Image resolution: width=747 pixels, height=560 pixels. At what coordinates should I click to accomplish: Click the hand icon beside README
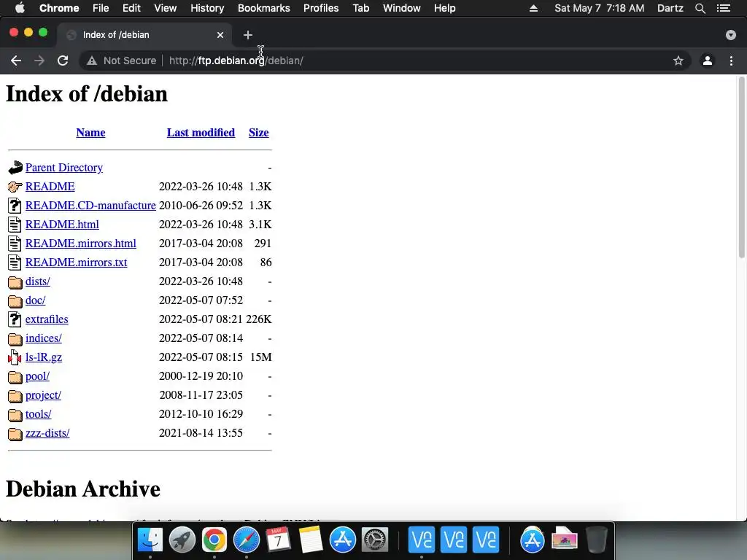[15, 187]
